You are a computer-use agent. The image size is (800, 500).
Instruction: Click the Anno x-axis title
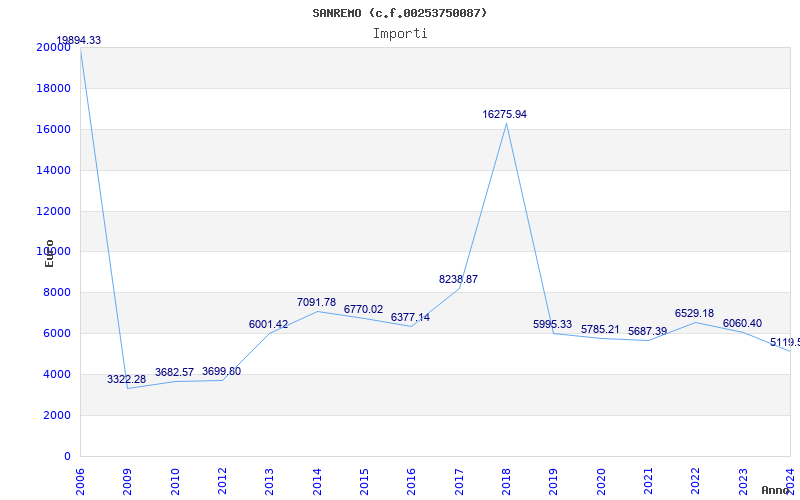[x=776, y=490]
